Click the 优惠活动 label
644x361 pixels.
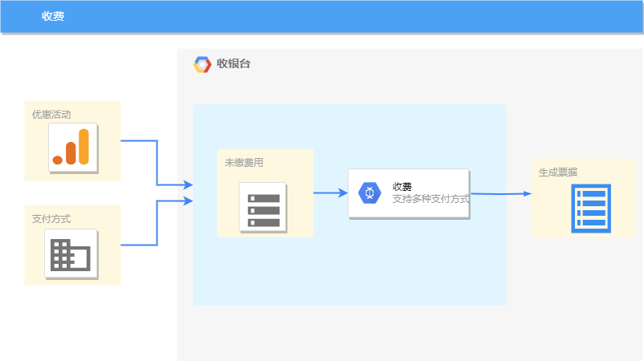pyautogui.click(x=51, y=115)
